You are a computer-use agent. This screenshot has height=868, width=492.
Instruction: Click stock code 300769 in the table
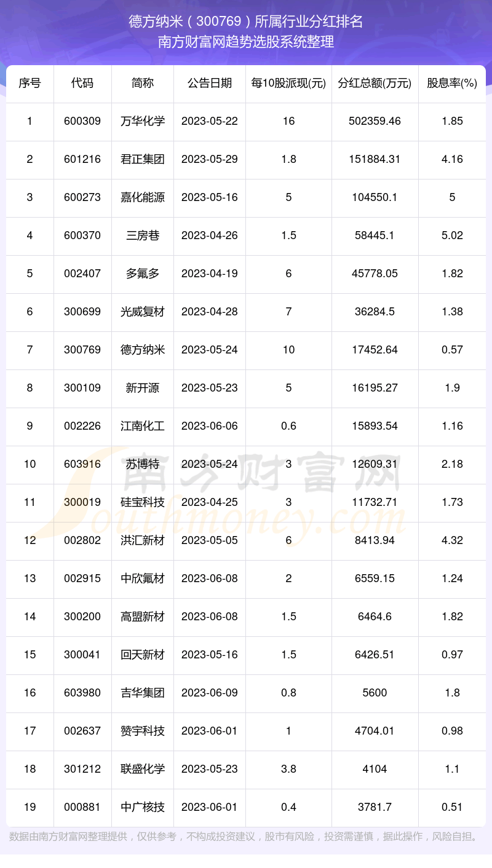pyautogui.click(x=82, y=350)
